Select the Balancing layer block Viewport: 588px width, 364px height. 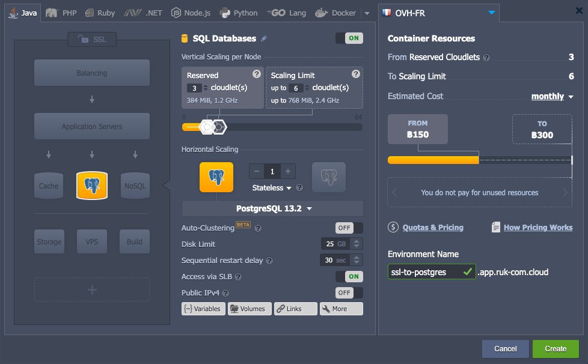[x=92, y=73]
